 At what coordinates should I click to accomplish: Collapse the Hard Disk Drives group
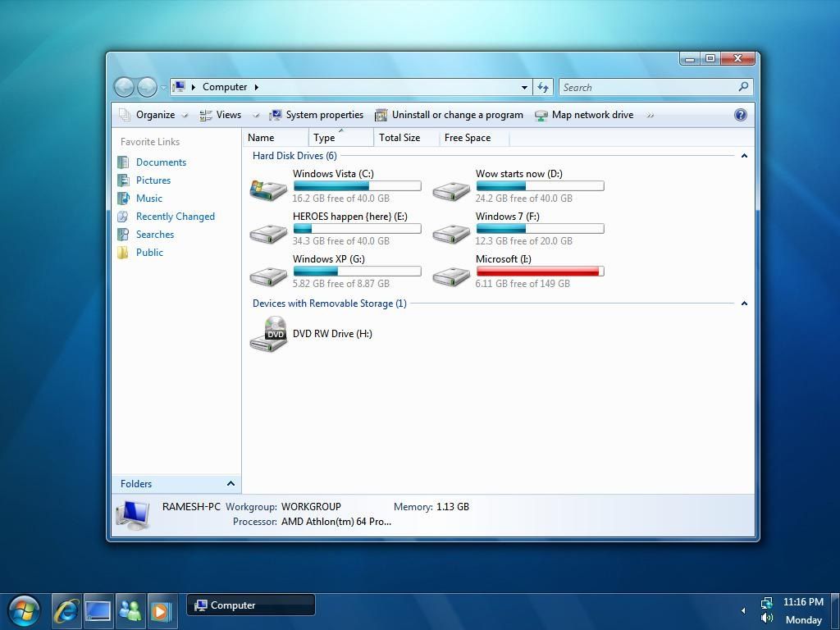click(x=744, y=155)
